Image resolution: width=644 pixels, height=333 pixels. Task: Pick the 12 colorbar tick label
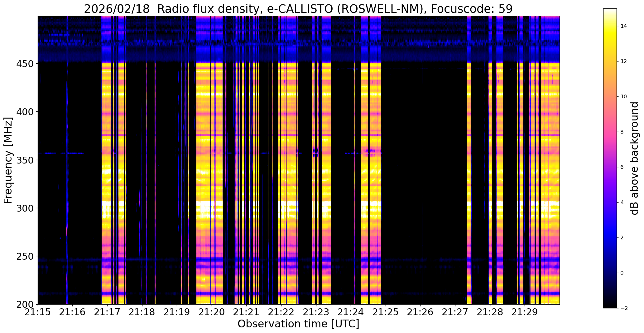623,61
